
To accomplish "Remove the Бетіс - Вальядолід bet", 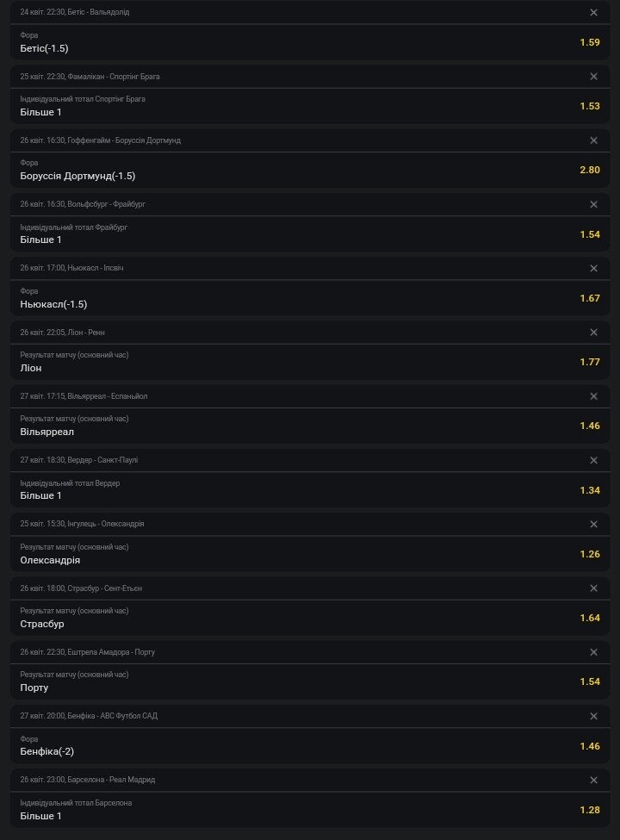I will 593,12.
